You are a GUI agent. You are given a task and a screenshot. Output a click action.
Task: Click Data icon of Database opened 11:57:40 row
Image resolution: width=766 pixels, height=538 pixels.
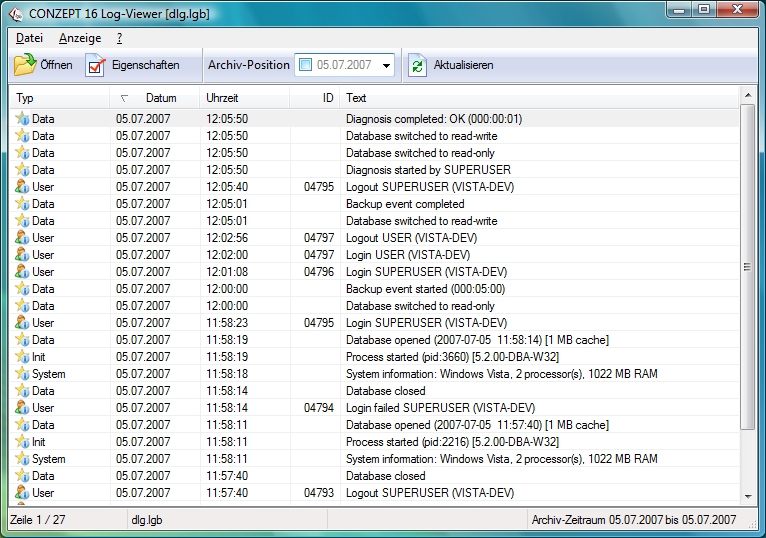pyautogui.click(x=22, y=425)
